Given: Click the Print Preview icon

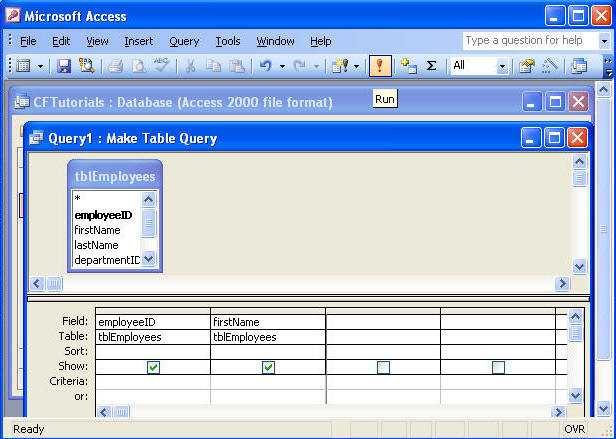Looking at the screenshot, I should [x=138, y=66].
